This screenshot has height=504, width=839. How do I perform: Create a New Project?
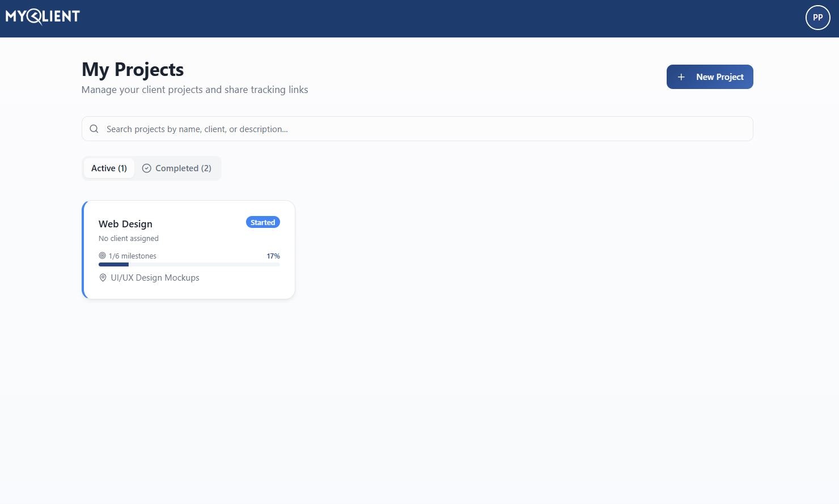pos(710,77)
